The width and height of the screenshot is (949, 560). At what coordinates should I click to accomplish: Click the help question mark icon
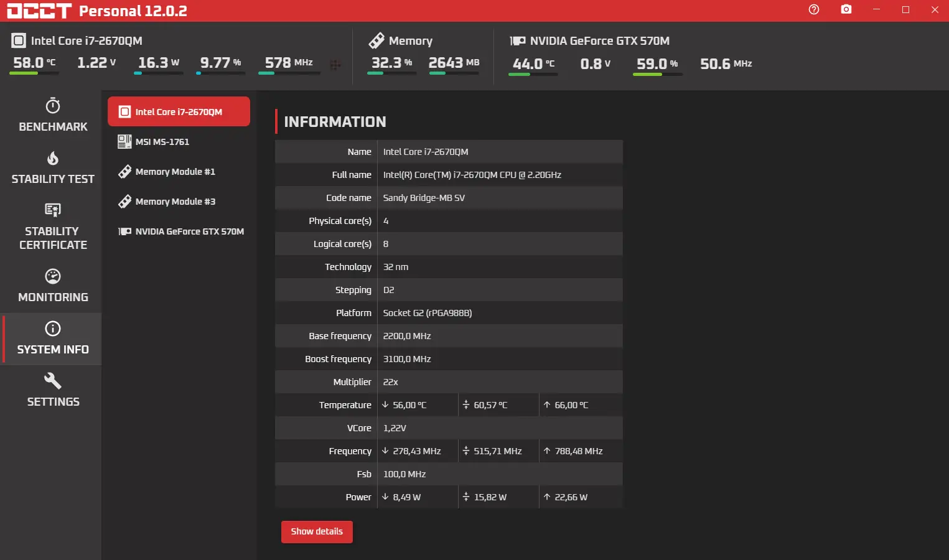[814, 9]
